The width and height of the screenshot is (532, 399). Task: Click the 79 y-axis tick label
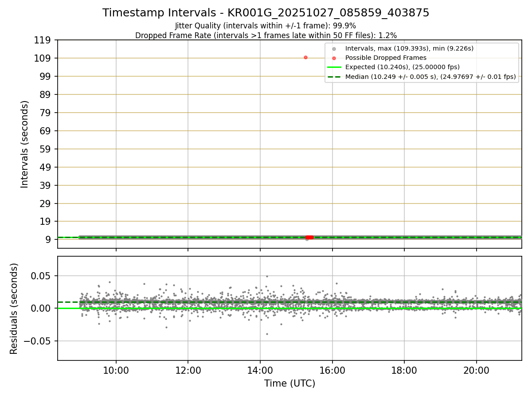click(x=46, y=113)
